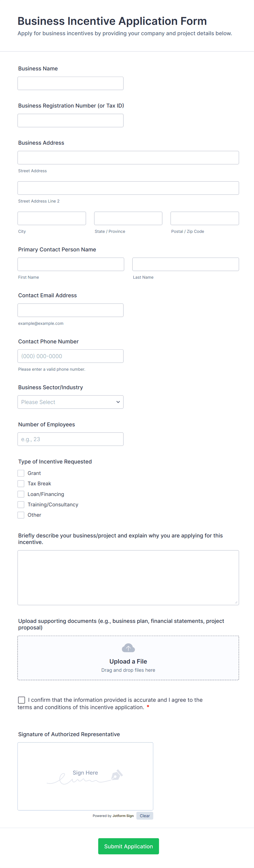254x868 pixels.
Task: Open the Jotform Sign link
Action: 123,816
